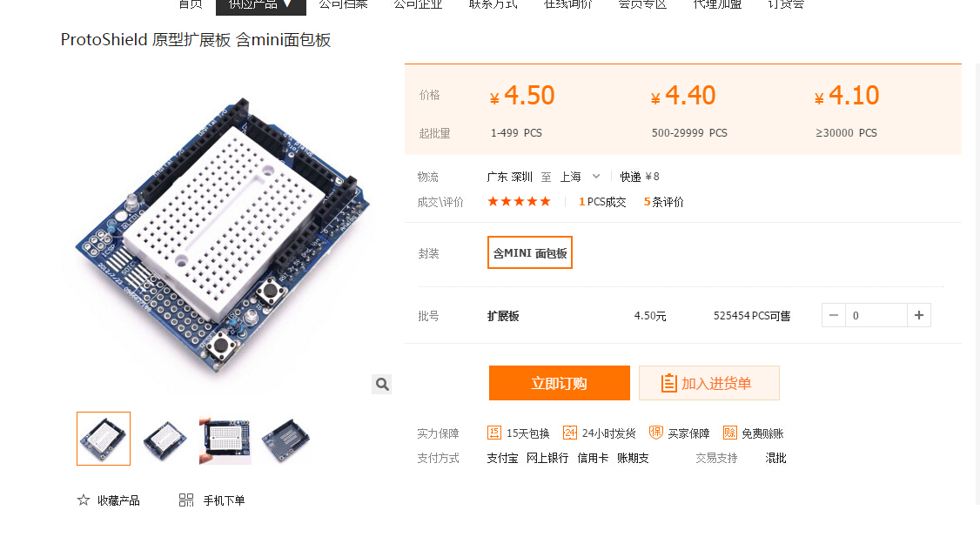This screenshot has height=537, width=980.
Task: Click the 买家保障 shield icon
Action: click(655, 433)
